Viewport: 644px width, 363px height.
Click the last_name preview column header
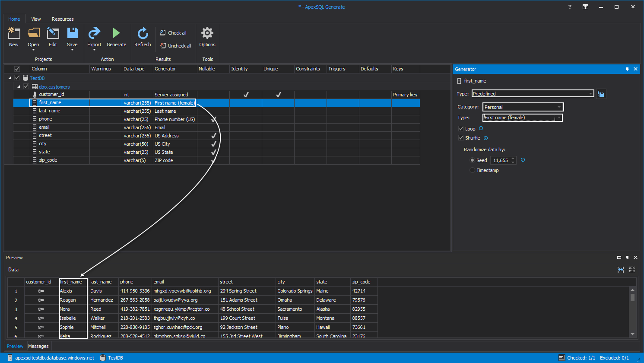point(103,282)
